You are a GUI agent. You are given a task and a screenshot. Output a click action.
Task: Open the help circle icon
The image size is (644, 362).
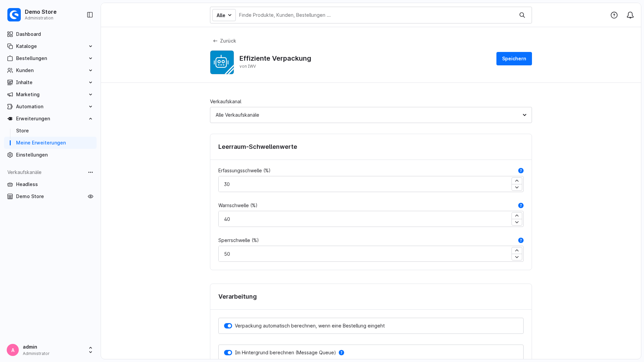coord(614,15)
